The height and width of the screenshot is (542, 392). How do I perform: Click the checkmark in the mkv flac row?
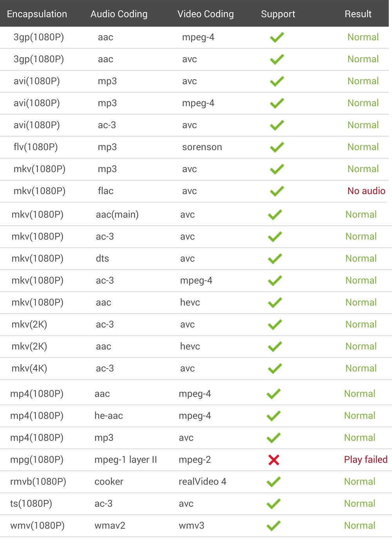(277, 191)
